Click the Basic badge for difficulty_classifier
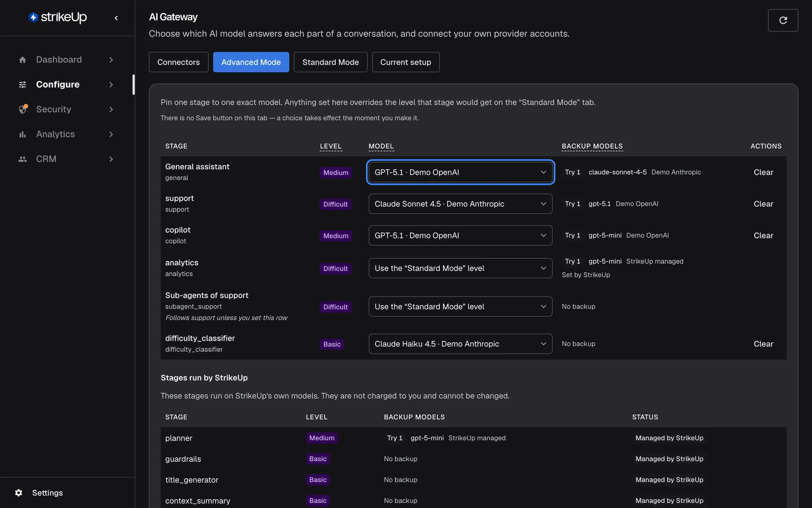This screenshot has width=812, height=508. (x=332, y=344)
